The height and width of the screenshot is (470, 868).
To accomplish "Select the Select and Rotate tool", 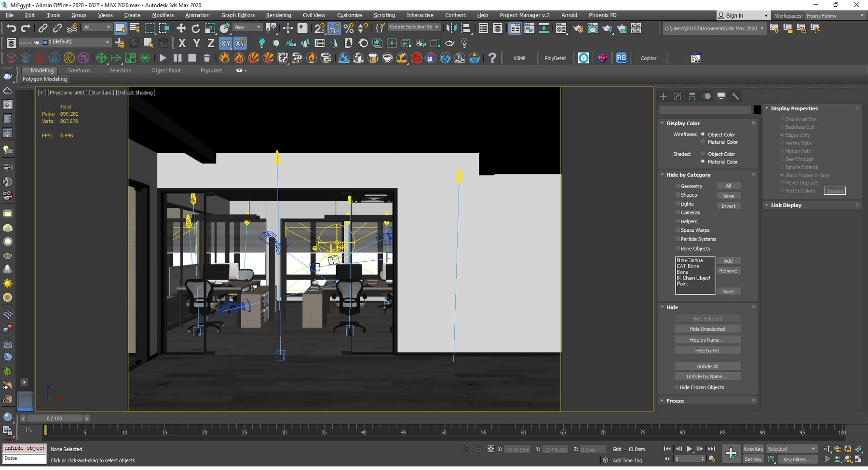I will tap(195, 28).
